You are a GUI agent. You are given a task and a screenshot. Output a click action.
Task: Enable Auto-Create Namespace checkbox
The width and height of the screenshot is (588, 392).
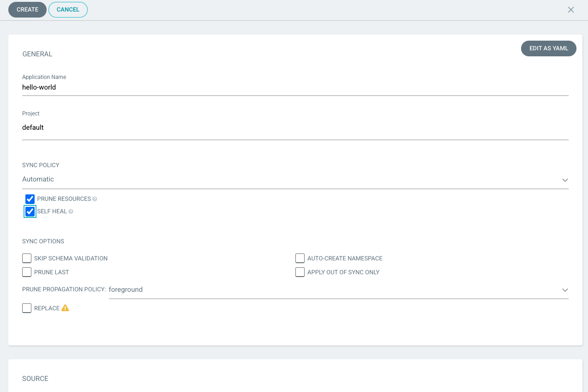click(x=300, y=258)
